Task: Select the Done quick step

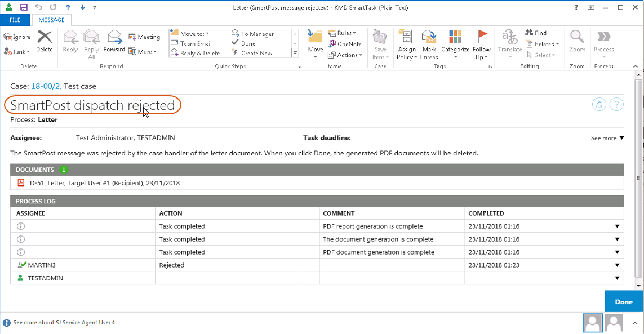Action: click(243, 43)
